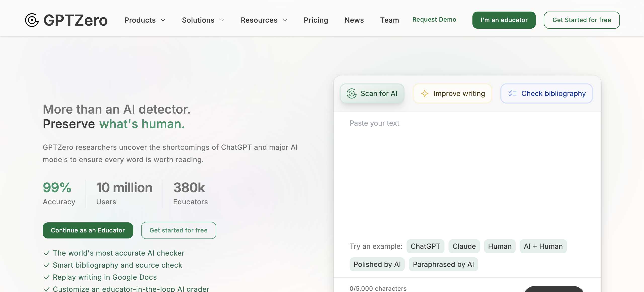This screenshot has height=292, width=644.
Task: Select the ChatGPT example chip
Action: (425, 246)
